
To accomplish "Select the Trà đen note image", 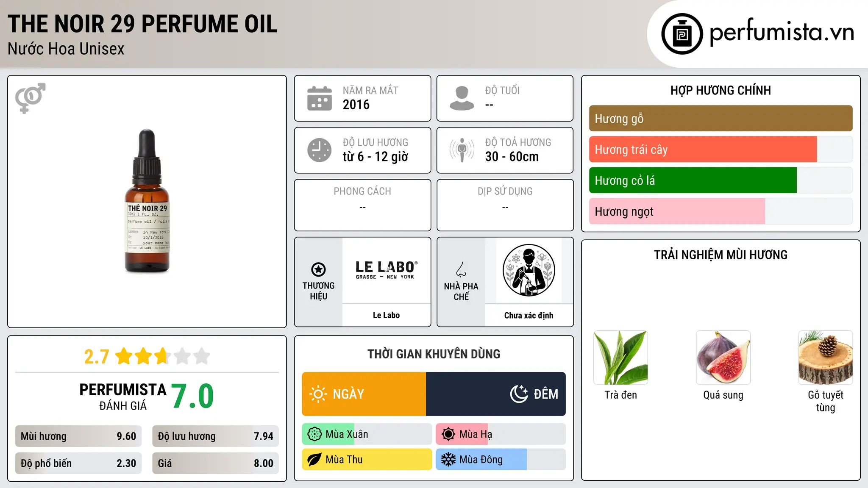I will [620, 358].
